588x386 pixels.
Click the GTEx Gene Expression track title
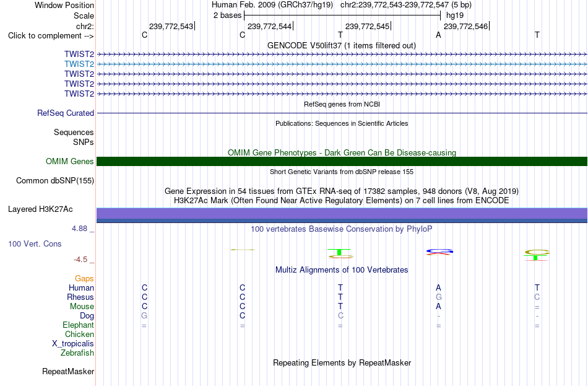tap(342, 191)
